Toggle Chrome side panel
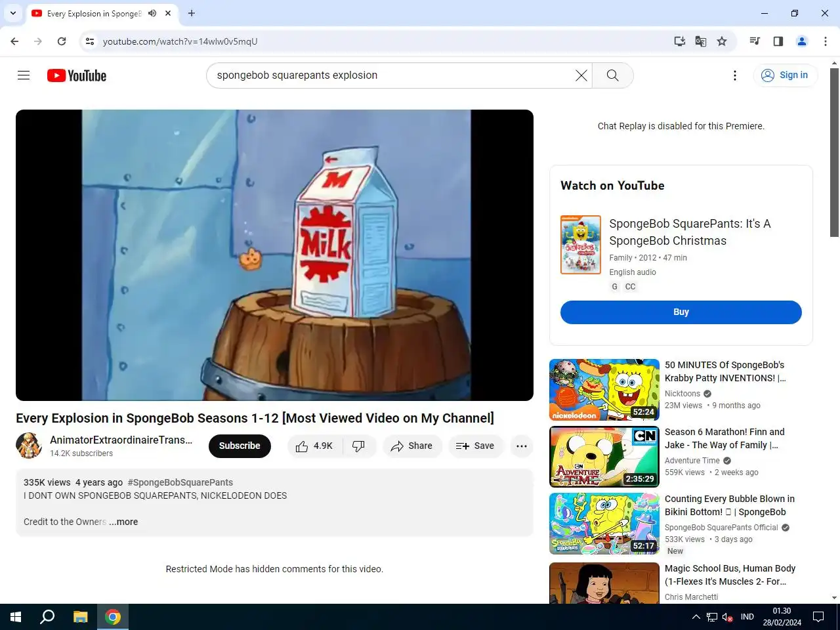This screenshot has height=630, width=840. 778,41
